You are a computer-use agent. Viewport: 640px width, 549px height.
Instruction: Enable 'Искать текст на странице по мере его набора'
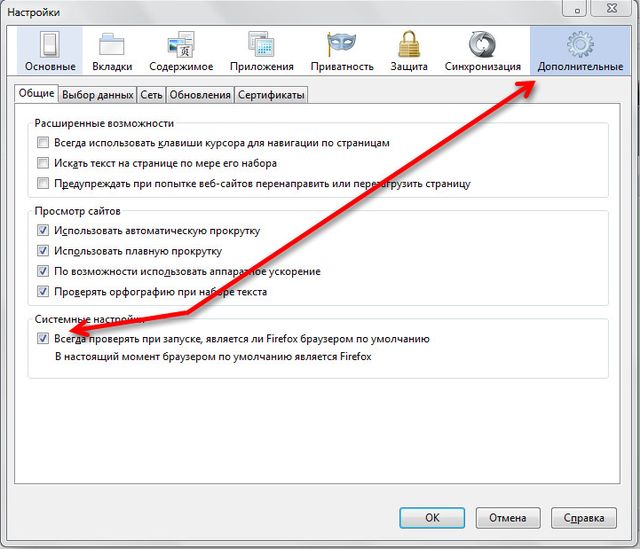coord(43,163)
